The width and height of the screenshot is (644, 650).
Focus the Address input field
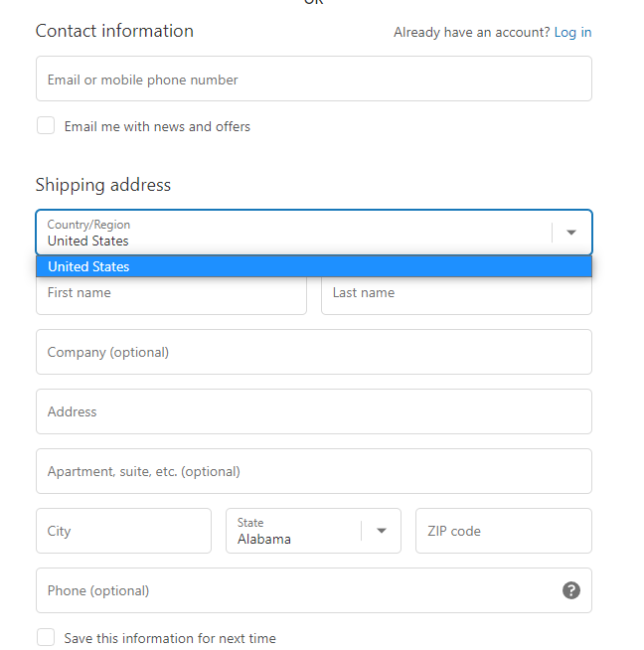[313, 411]
